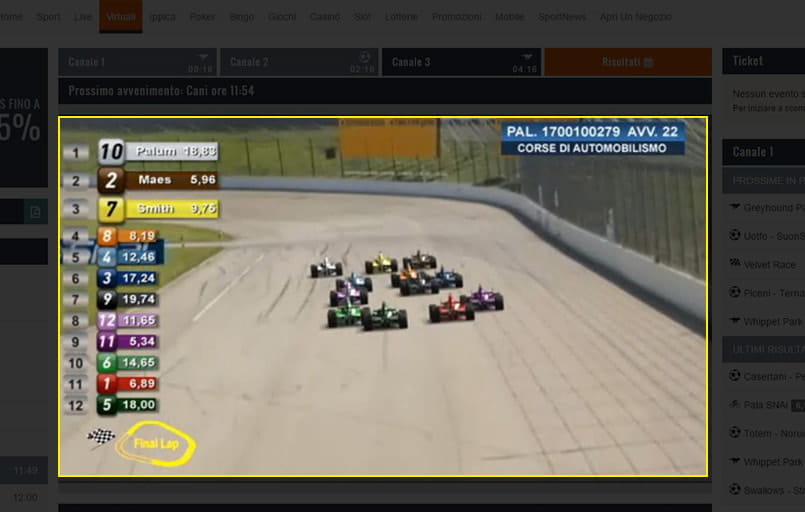Open the orange Risultati button
805x512 pixels.
pyautogui.click(x=627, y=62)
